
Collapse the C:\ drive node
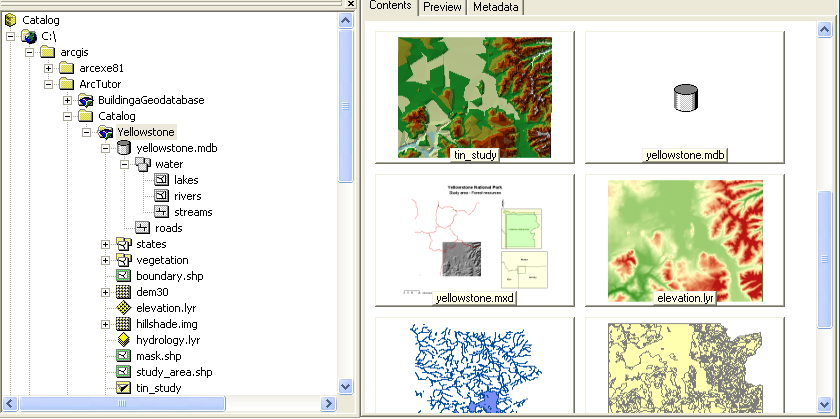coord(10,36)
